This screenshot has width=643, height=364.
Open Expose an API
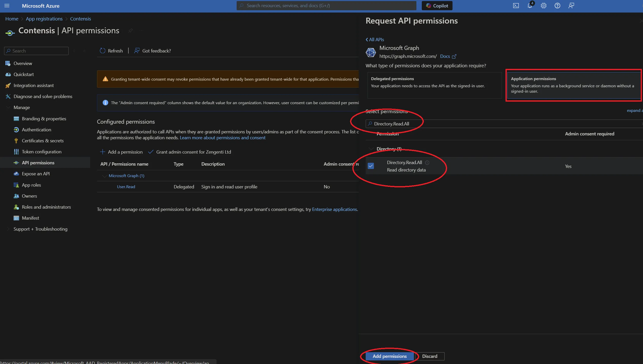pos(36,174)
